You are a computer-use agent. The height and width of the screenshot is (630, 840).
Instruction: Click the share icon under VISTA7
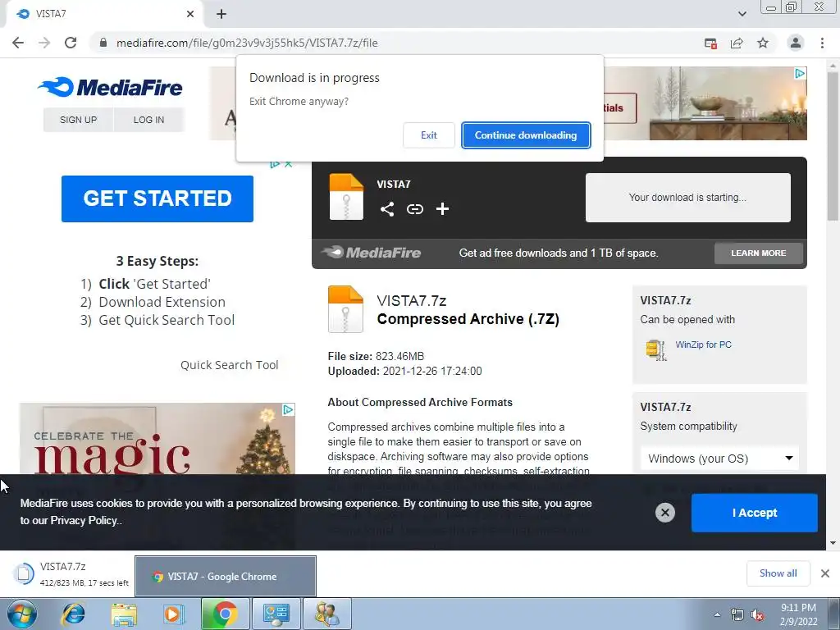coord(387,209)
